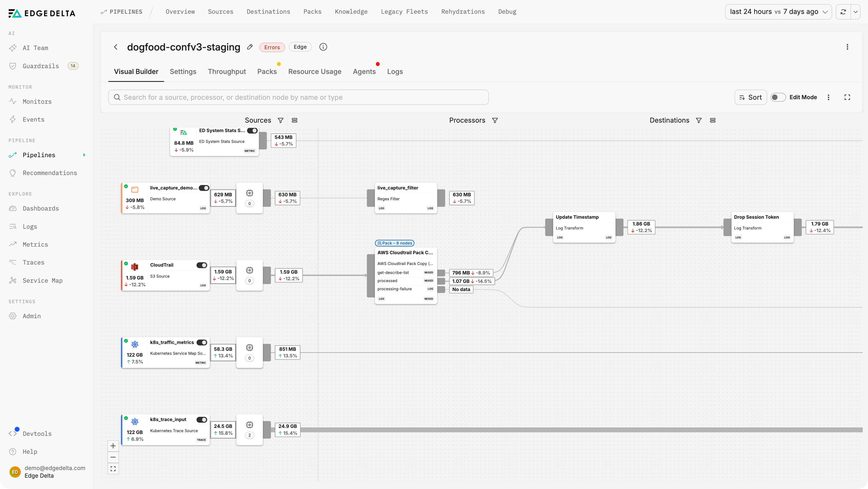This screenshot has height=489, width=868.
Task: Open the k8s_trace_input processor chip icon
Action: point(249,425)
